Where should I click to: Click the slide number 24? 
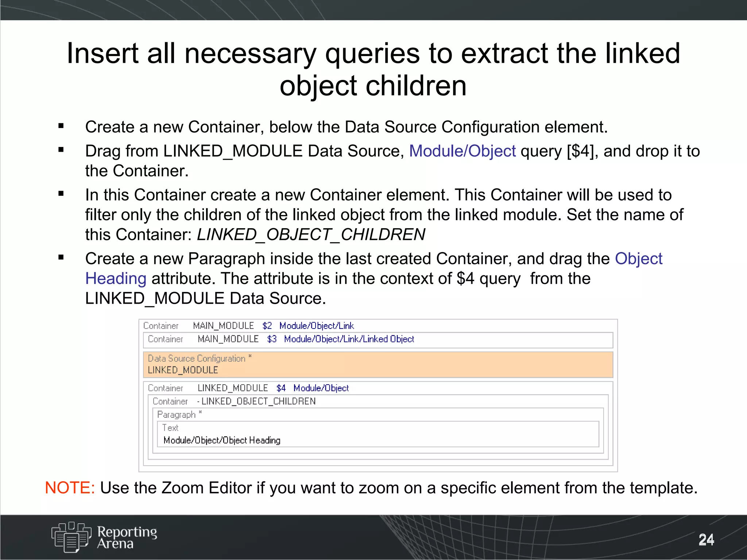(x=706, y=540)
